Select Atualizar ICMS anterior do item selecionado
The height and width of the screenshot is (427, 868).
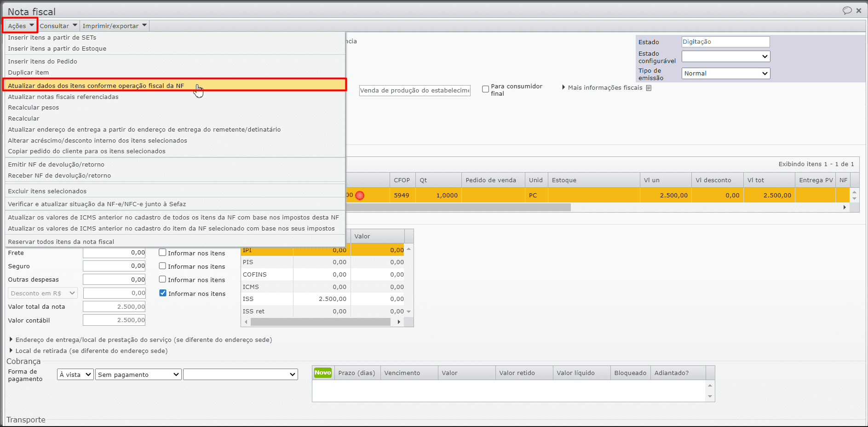pyautogui.click(x=175, y=229)
